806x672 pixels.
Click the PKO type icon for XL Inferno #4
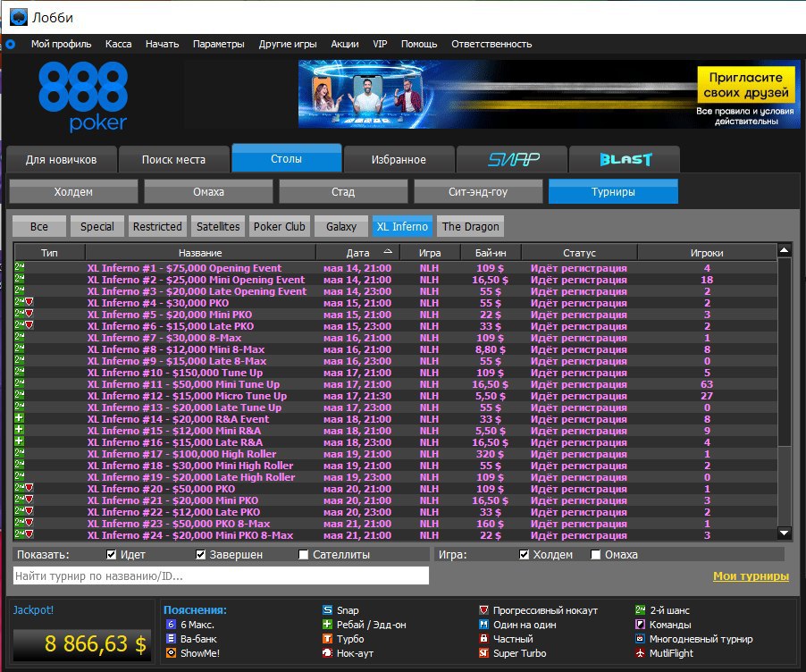click(29, 302)
